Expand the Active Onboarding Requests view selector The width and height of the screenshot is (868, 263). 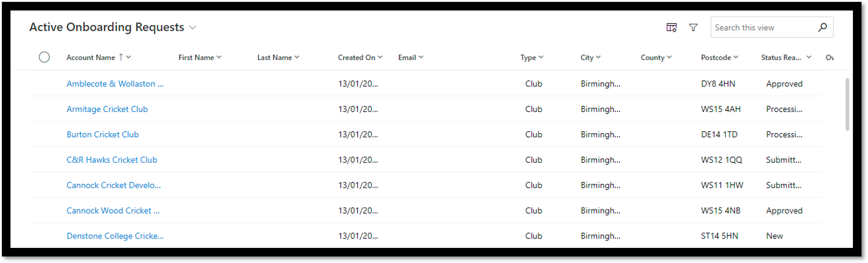pyautogui.click(x=193, y=28)
